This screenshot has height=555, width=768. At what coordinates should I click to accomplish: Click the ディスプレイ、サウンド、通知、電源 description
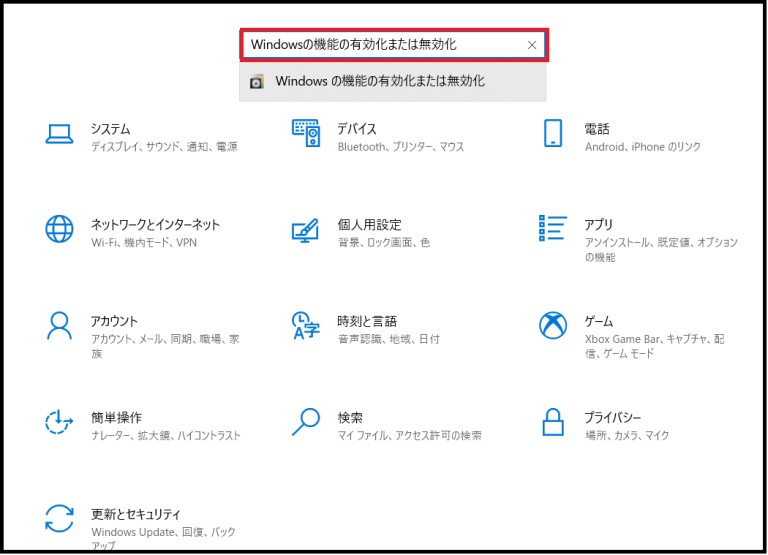(164, 146)
